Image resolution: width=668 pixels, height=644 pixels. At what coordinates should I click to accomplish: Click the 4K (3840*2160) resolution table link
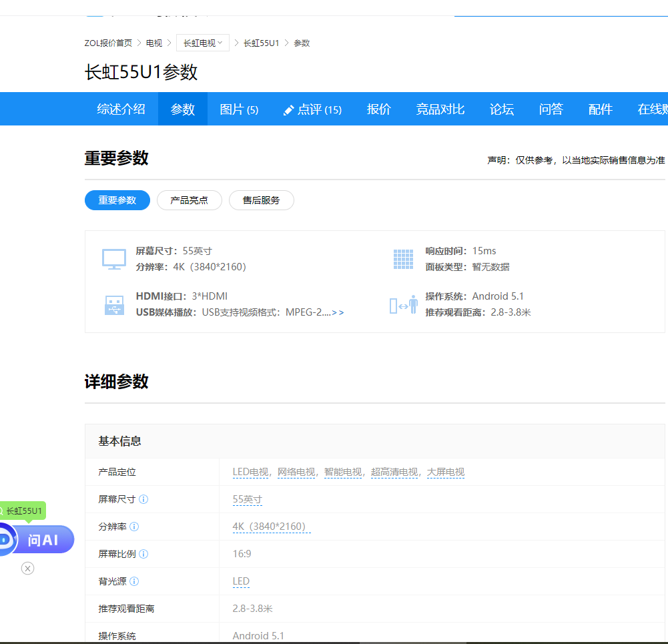point(272,527)
